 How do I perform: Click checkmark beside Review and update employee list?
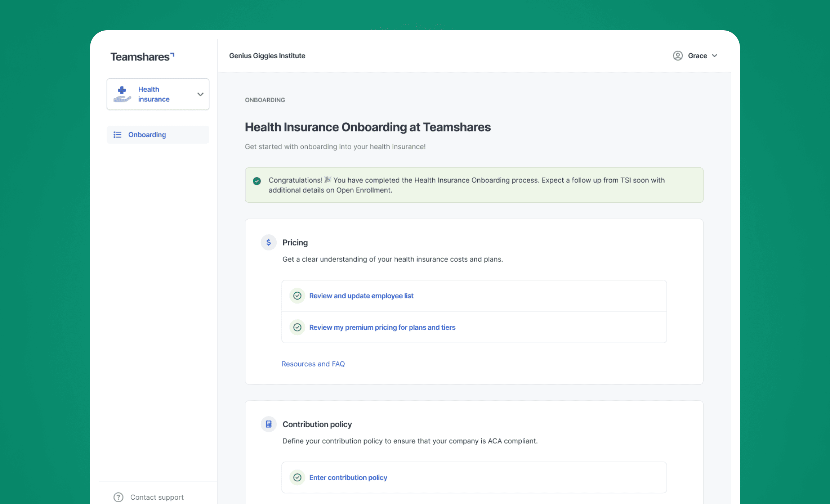[297, 296]
